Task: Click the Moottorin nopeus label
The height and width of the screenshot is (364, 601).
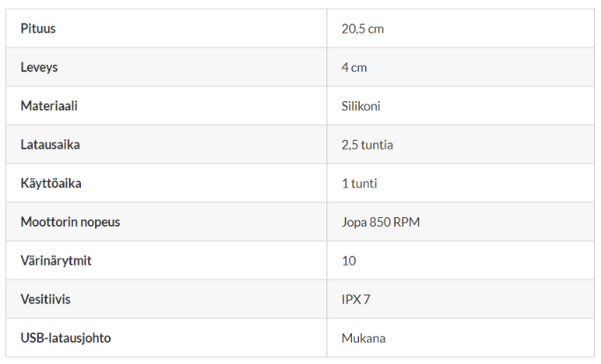Action: (70, 222)
